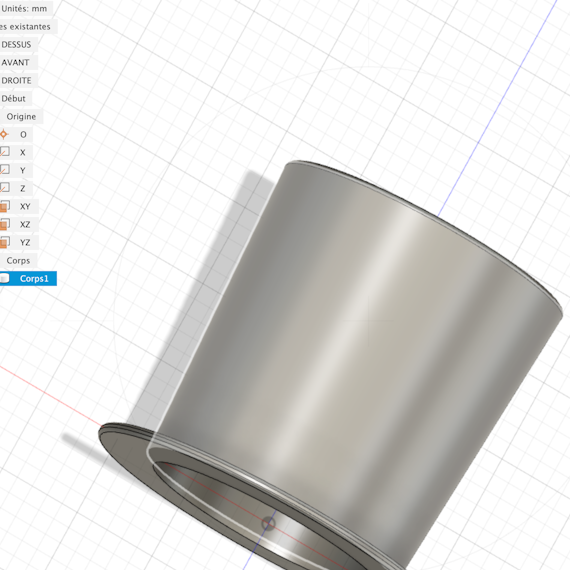
Task: Click the body icon beside Corps1
Action: (x=4, y=278)
